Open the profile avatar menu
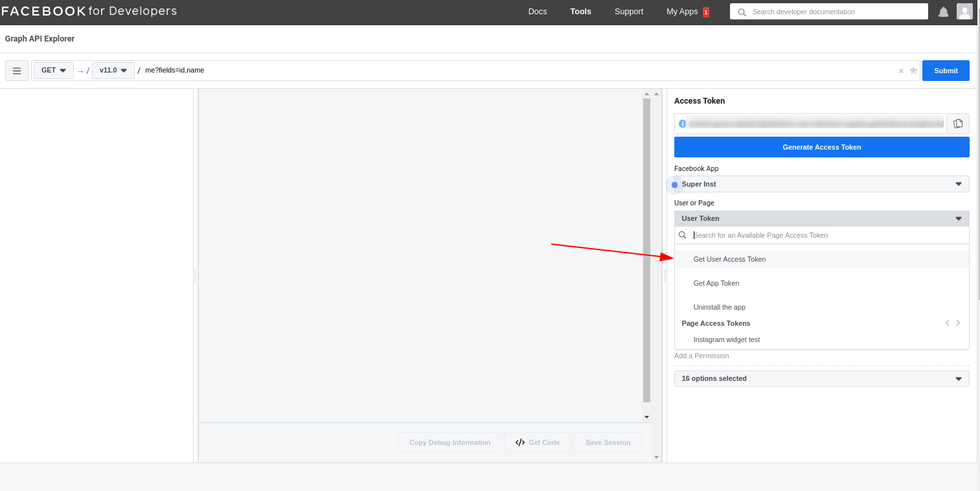980x491 pixels. pos(964,12)
